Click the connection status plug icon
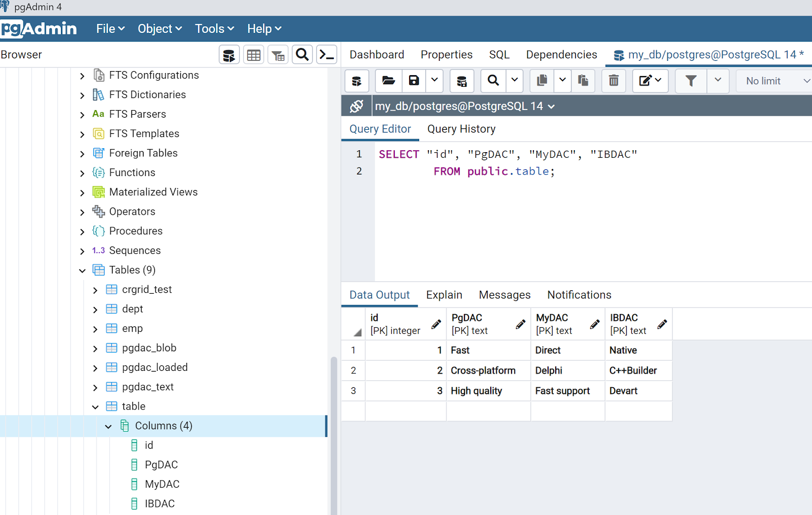This screenshot has height=515, width=812. (x=357, y=106)
